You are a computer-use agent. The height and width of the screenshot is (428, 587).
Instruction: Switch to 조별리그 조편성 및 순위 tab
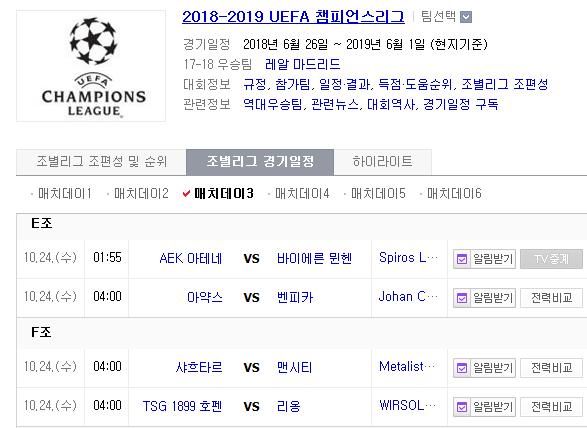coord(101,162)
